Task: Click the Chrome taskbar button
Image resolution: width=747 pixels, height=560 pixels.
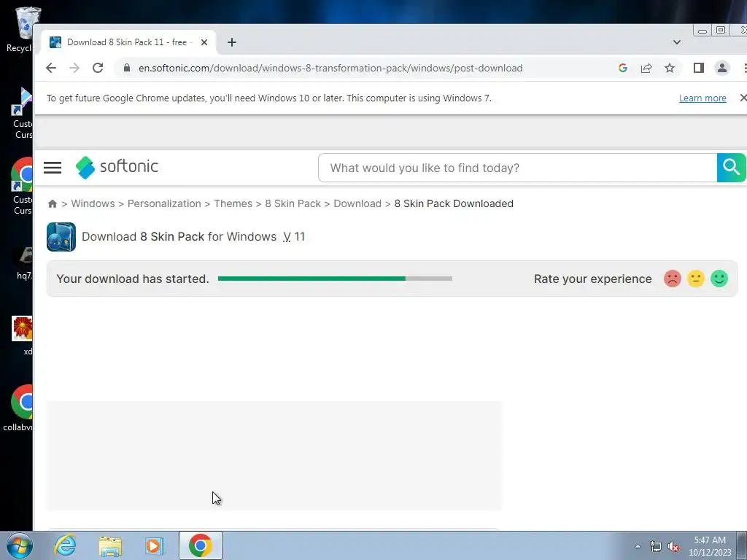Action: 200,545
